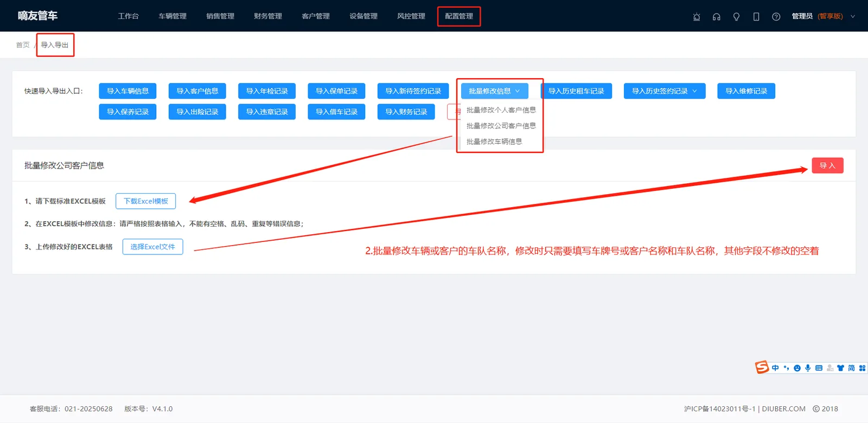Click 导入违章记录 button

point(267,112)
